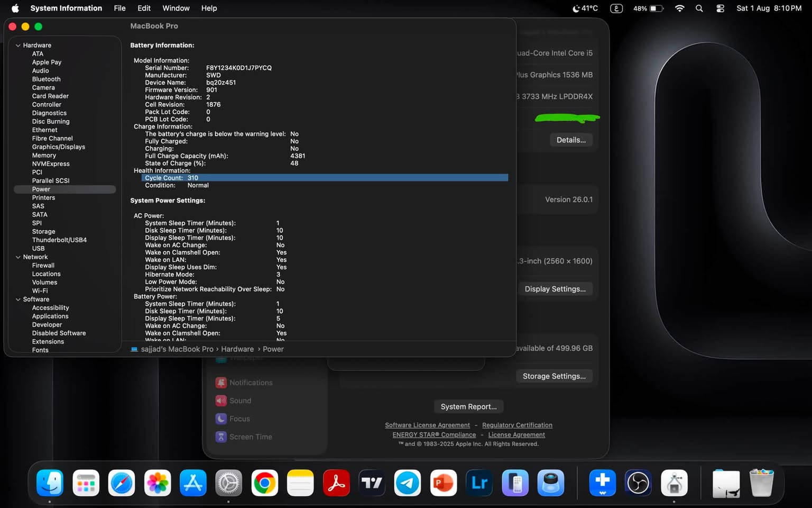Launch Safari from the dock

click(x=122, y=483)
